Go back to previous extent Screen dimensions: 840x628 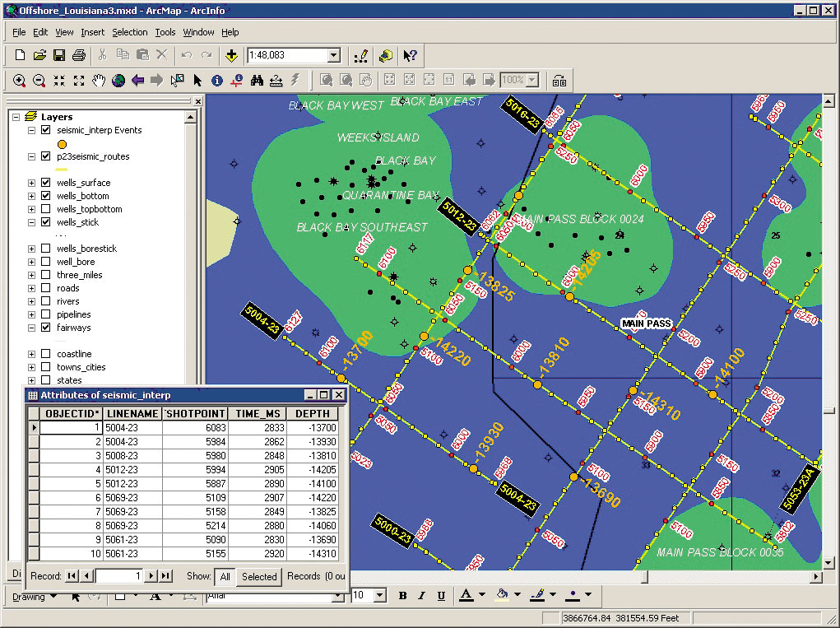[x=137, y=81]
